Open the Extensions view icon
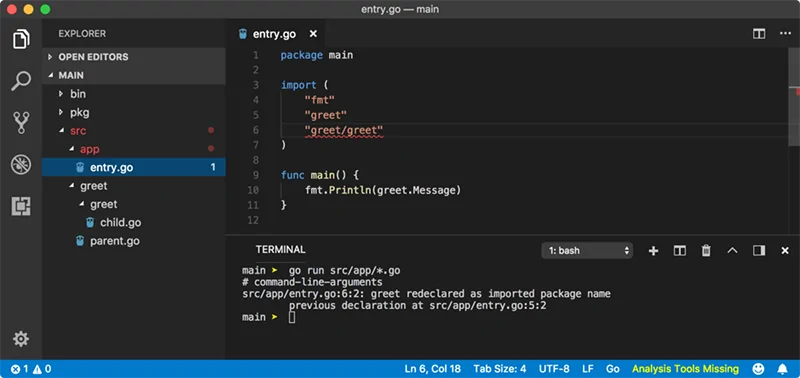Screen dimensions: 800x378 (21, 206)
